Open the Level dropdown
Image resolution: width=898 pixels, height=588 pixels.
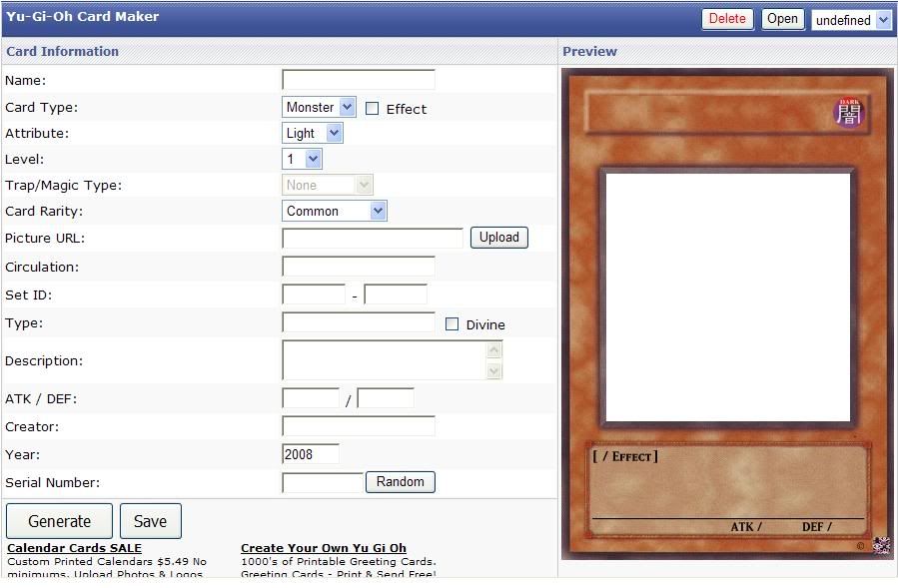tap(303, 159)
